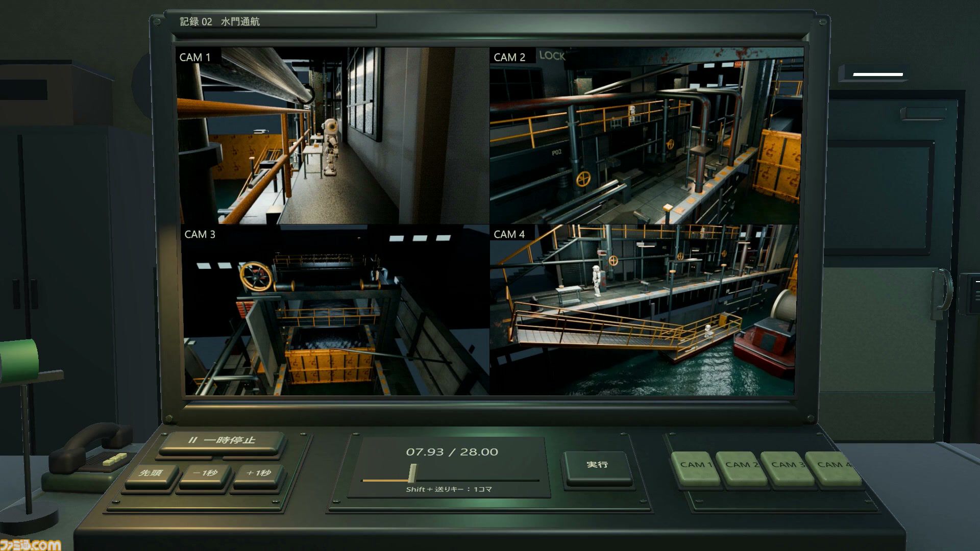Open the CAM 2 camera feed
980x551 pixels.
click(x=646, y=136)
